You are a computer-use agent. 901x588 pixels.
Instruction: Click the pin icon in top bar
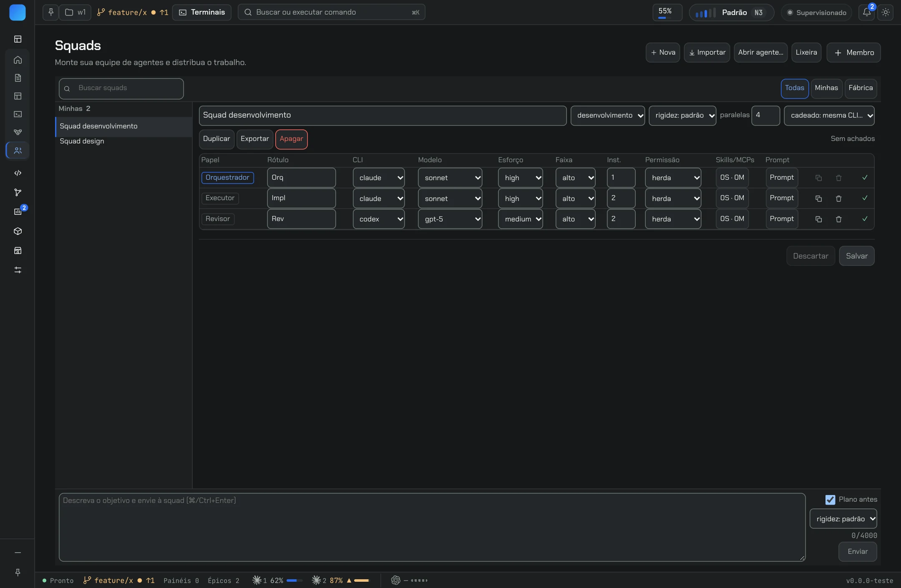point(50,12)
